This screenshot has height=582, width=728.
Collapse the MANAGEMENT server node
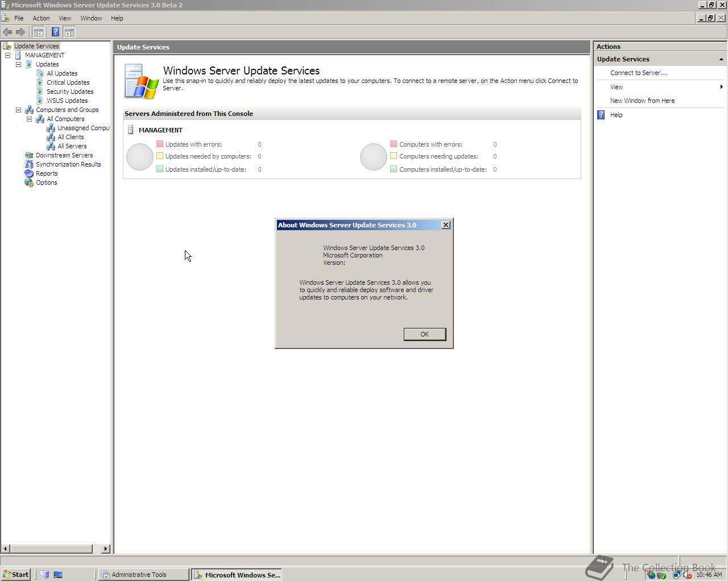[7, 55]
